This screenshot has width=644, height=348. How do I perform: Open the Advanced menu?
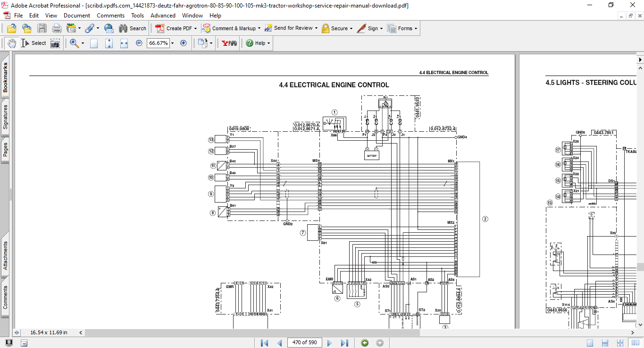pos(163,16)
